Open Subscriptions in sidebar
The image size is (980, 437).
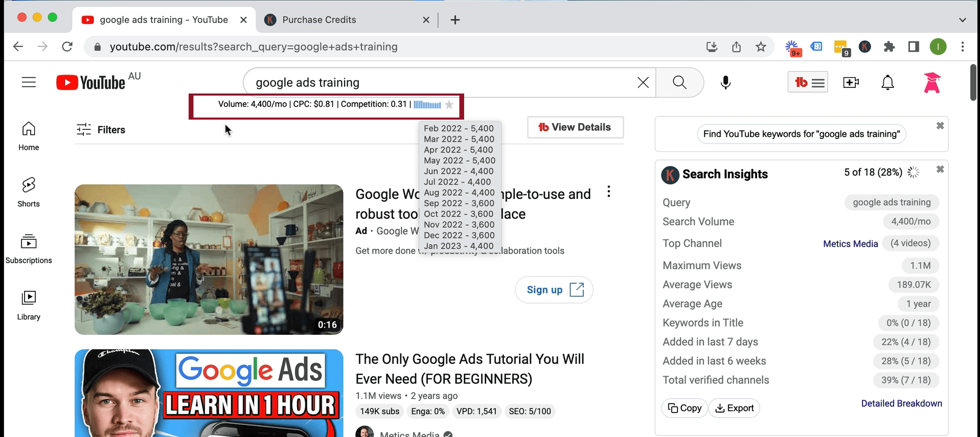pyautogui.click(x=29, y=249)
